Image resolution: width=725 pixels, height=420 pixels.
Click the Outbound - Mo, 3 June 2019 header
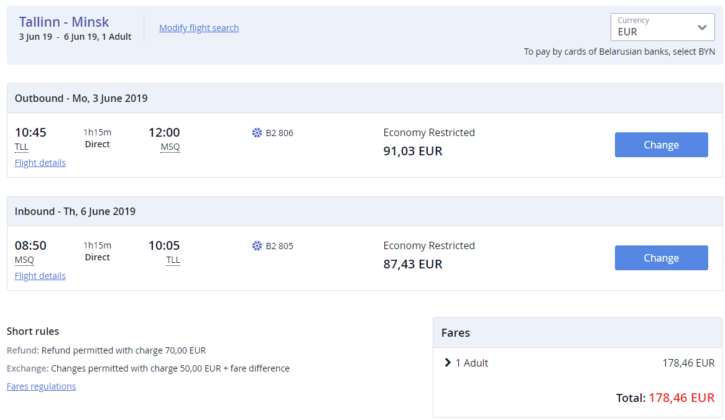tap(82, 98)
